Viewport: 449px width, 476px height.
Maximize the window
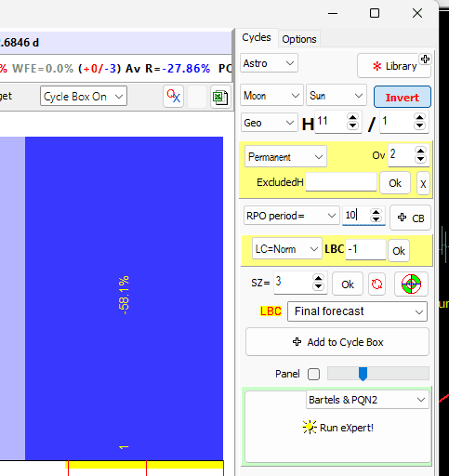[x=375, y=13]
